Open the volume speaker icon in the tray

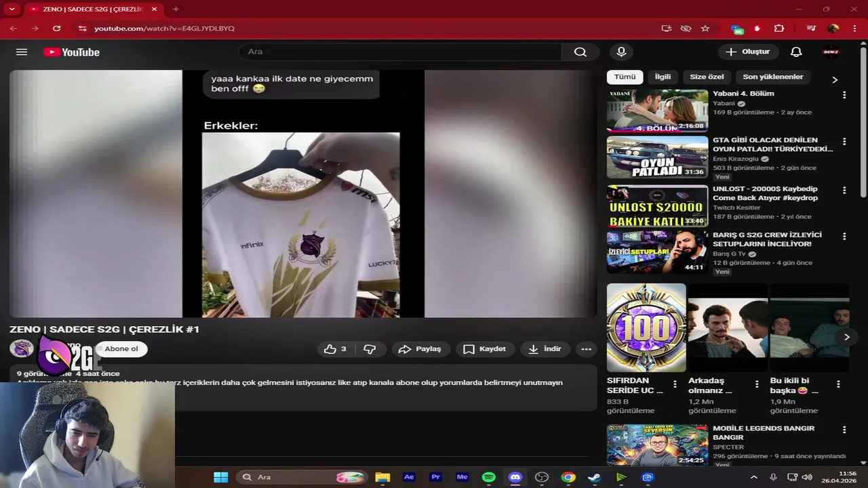pos(806,477)
